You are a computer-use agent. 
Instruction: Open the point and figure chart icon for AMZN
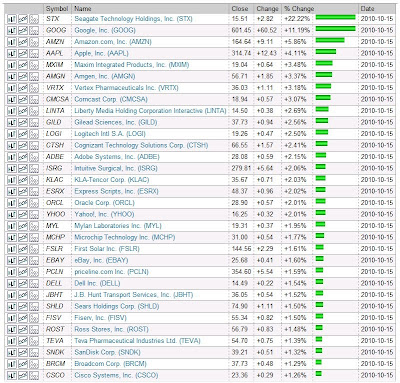click(x=34, y=42)
